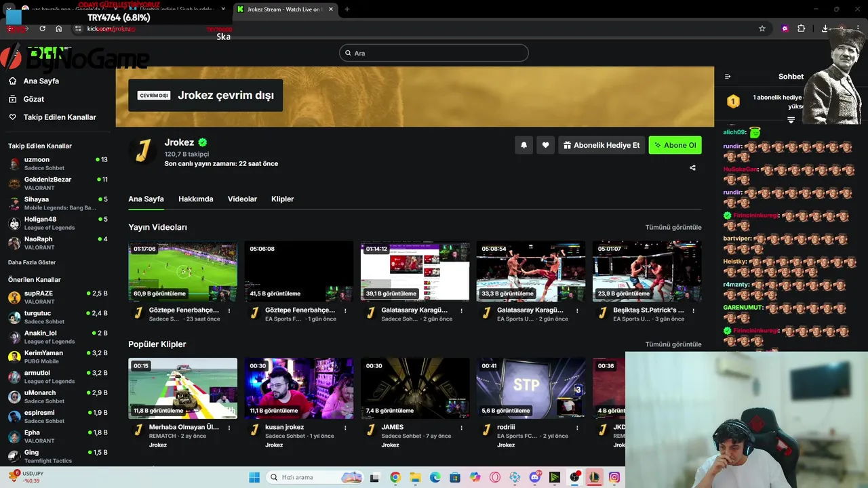The width and height of the screenshot is (868, 488).
Task: Open the Gözat browse section
Action: (26, 99)
